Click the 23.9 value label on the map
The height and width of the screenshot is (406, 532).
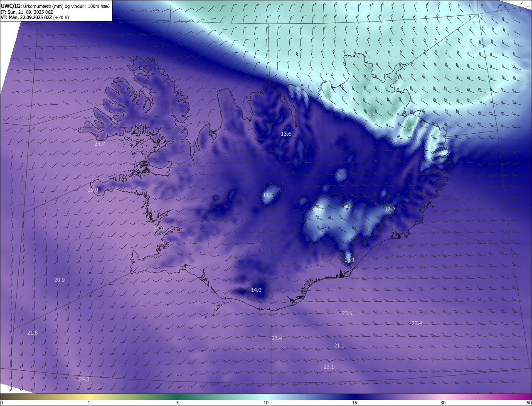(347, 313)
